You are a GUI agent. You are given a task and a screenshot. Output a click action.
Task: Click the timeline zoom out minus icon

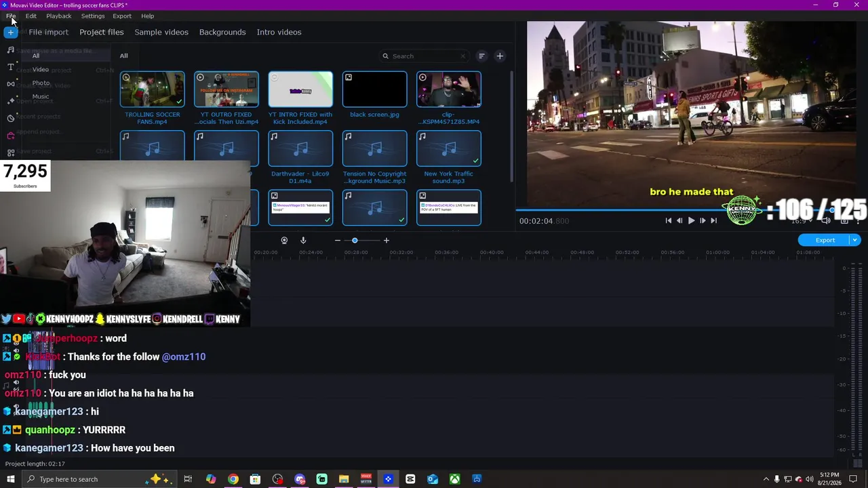point(337,240)
